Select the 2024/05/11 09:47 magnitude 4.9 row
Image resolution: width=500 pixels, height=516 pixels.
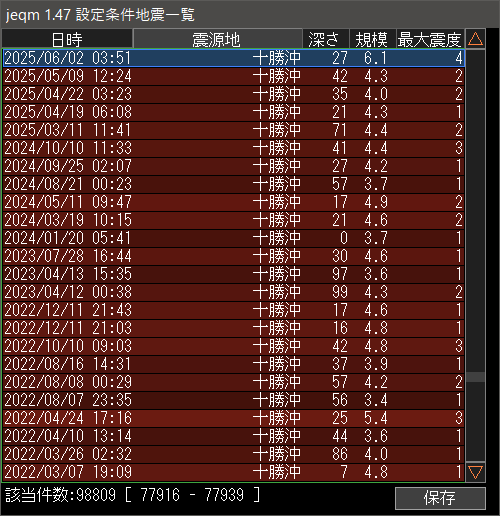click(x=234, y=202)
